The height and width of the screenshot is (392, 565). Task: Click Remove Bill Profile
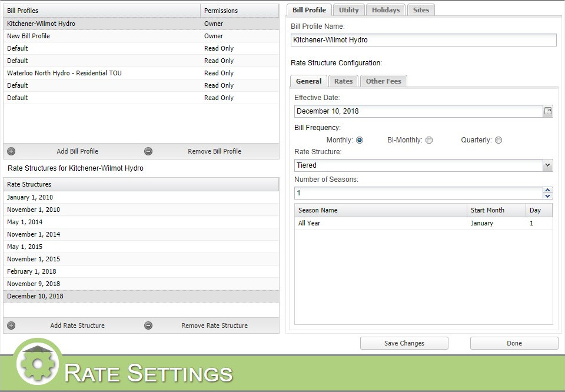pyautogui.click(x=214, y=151)
